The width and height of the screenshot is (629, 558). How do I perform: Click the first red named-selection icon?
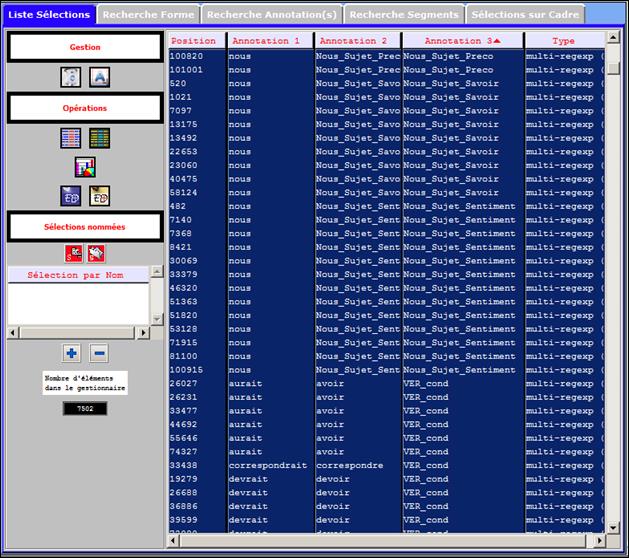tap(73, 252)
